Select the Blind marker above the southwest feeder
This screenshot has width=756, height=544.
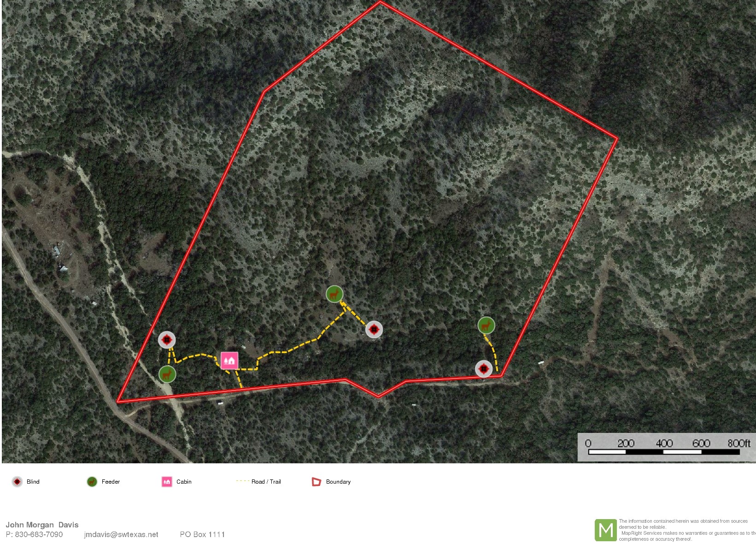167,340
